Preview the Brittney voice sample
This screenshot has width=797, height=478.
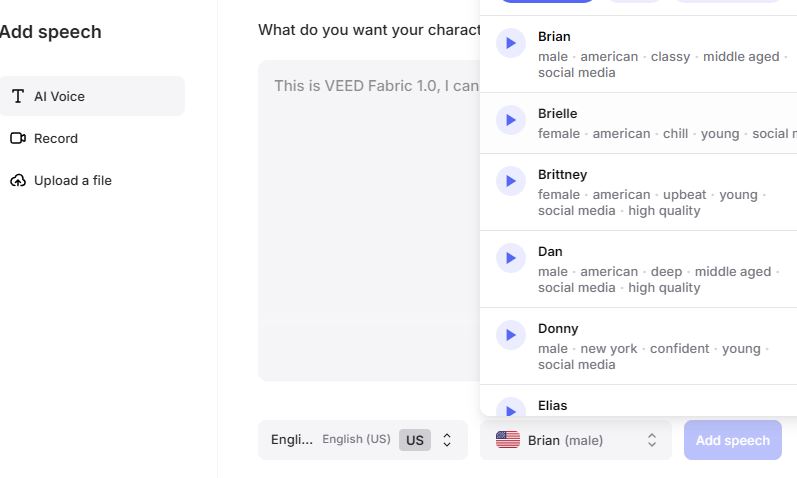point(511,181)
